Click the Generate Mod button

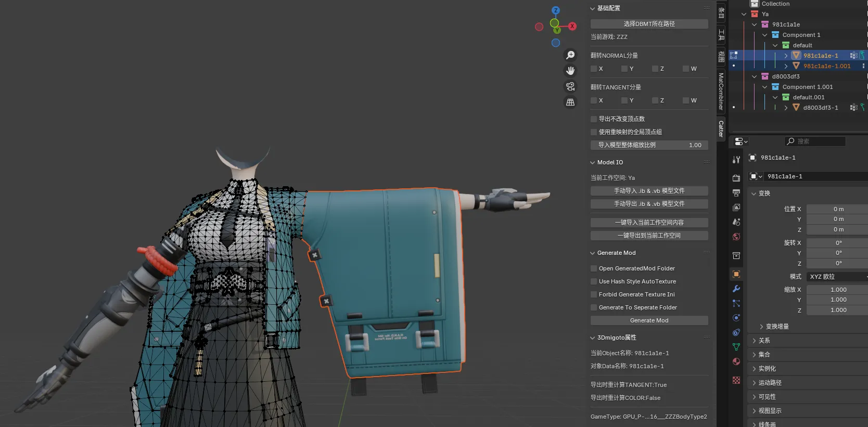coord(649,320)
